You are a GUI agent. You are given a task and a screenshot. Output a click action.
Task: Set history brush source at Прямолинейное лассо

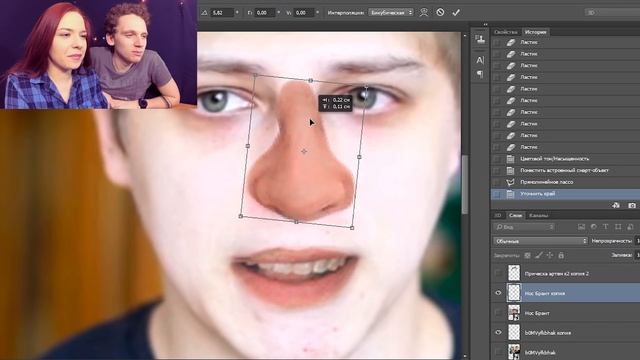tap(497, 182)
